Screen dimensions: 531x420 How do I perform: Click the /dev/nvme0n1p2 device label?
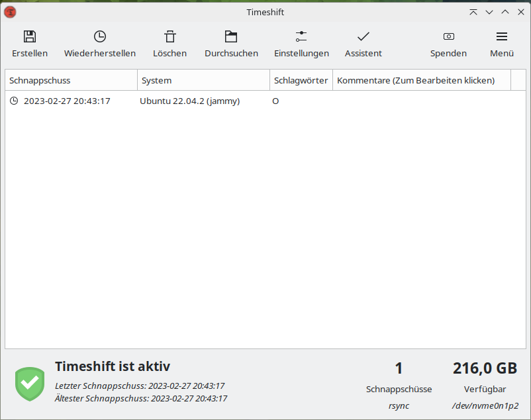click(x=485, y=406)
